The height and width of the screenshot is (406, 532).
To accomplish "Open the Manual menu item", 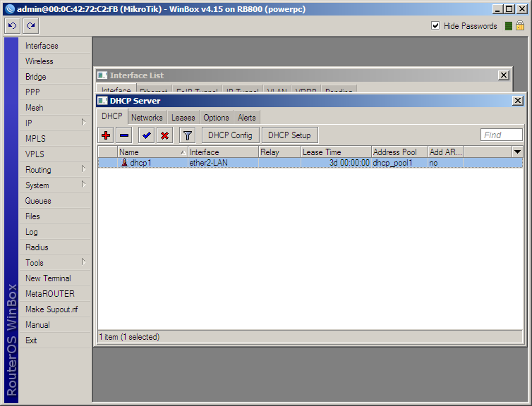I will coord(55,325).
